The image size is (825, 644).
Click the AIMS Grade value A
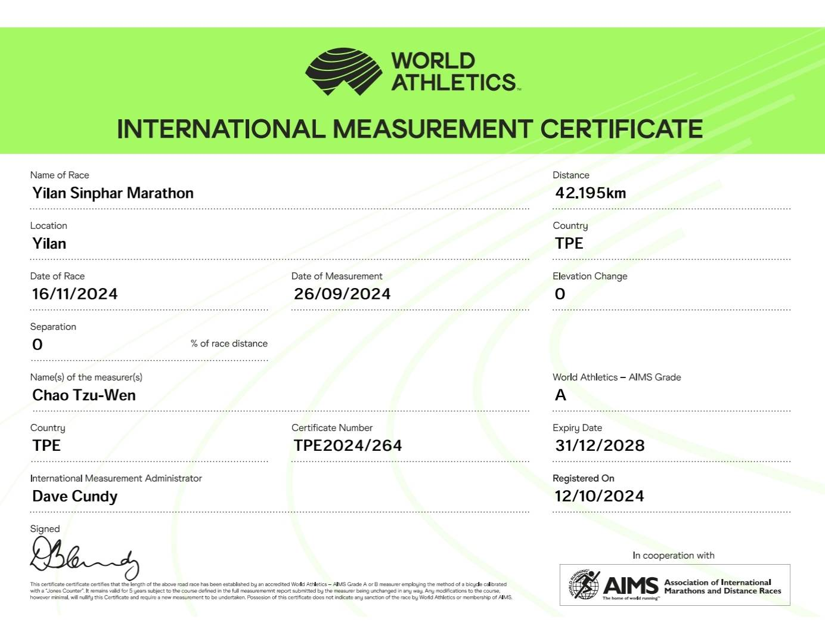point(560,395)
